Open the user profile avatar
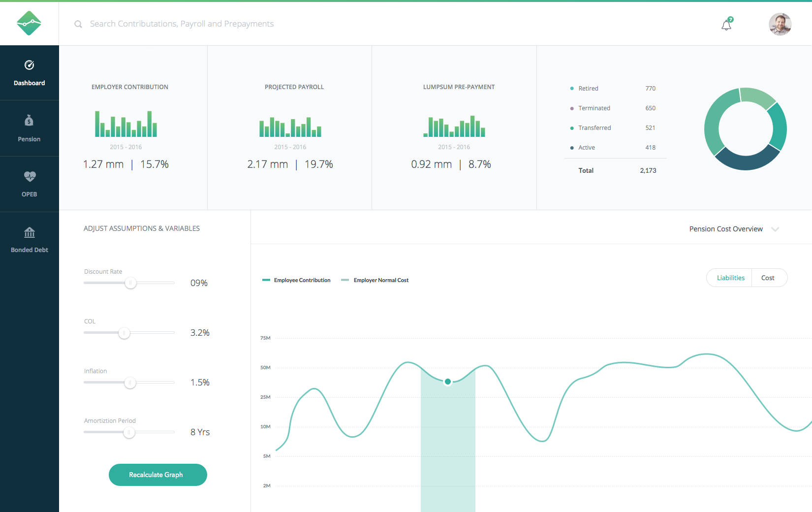 pyautogui.click(x=780, y=24)
